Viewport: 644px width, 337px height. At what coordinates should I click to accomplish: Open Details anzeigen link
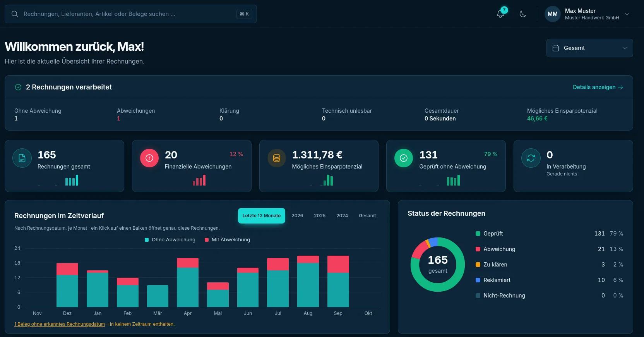tap(598, 87)
